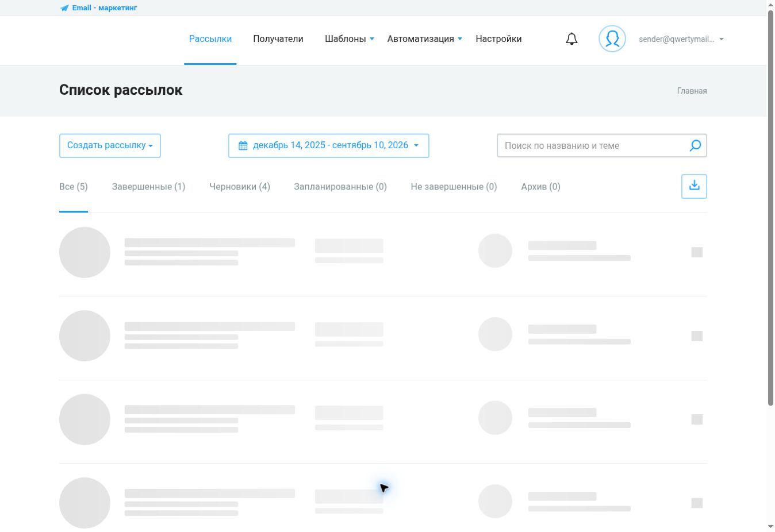The height and width of the screenshot is (532, 775).
Task: Go to Получатели section
Action: point(278,39)
